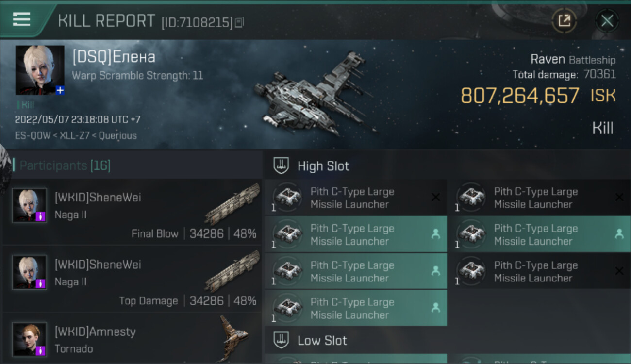Viewport: 631px width, 364px height.
Task: Open the Participants [16] list header
Action: (x=65, y=166)
